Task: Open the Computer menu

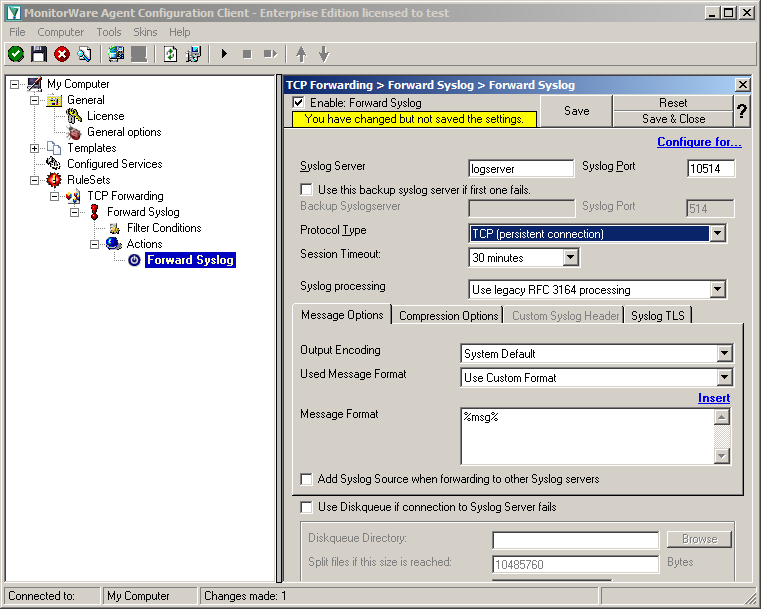Action: coord(61,32)
